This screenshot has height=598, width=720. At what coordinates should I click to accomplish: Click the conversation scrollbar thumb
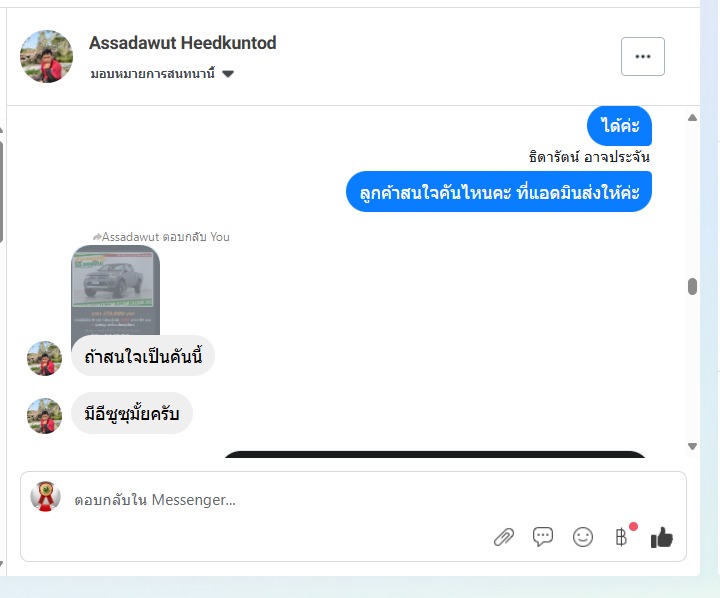click(692, 287)
